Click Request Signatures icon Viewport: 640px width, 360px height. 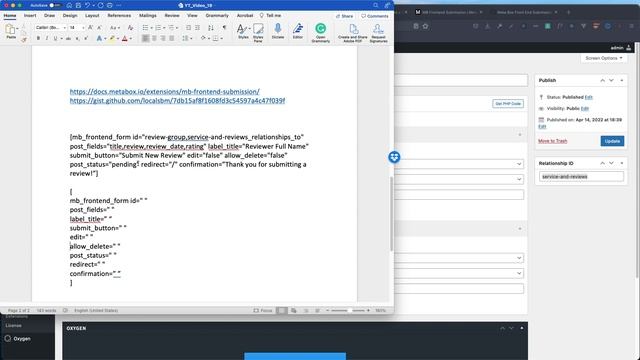click(378, 33)
